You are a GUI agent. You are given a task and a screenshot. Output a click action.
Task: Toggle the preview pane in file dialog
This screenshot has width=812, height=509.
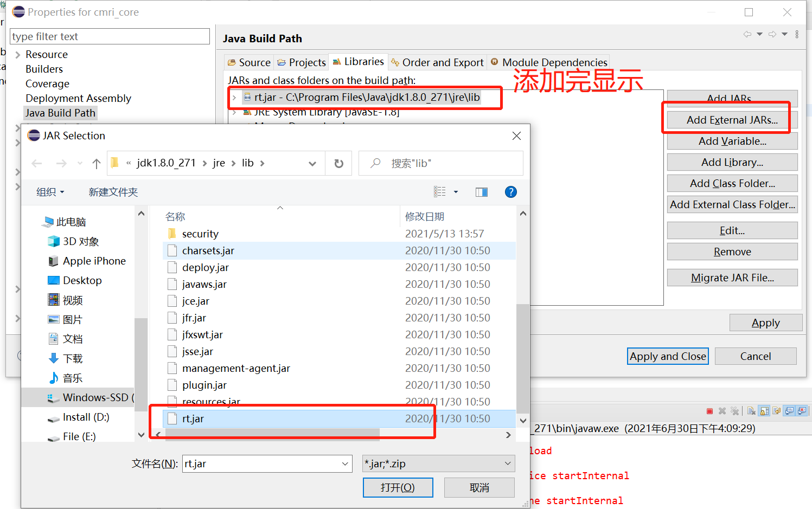481,191
